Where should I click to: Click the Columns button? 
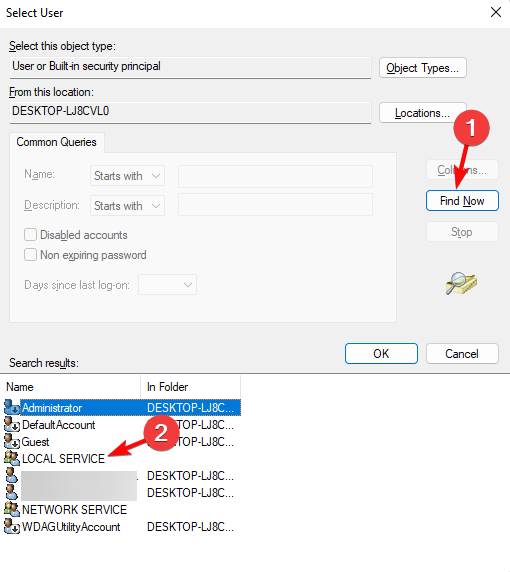tap(462, 170)
